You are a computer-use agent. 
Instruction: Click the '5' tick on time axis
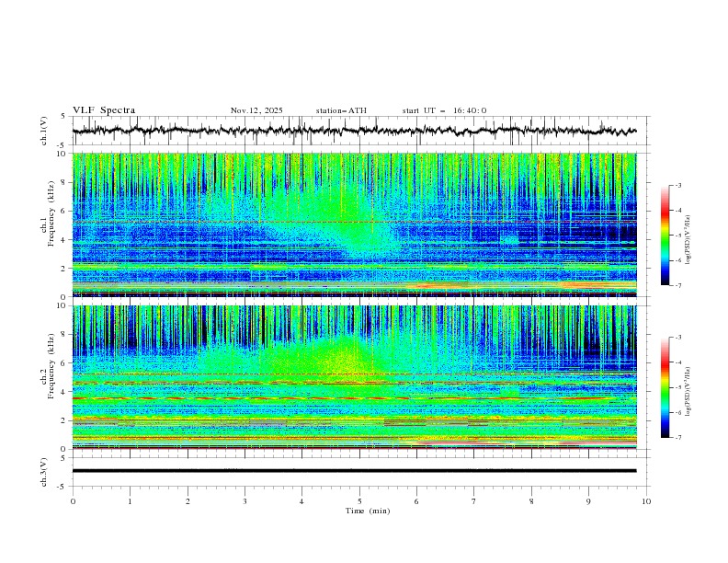coord(359,501)
